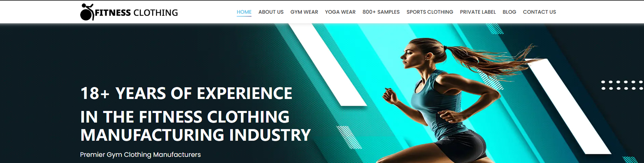The height and width of the screenshot is (163, 644).
Task: Open the YOGA WEAR menu
Action: (x=340, y=12)
